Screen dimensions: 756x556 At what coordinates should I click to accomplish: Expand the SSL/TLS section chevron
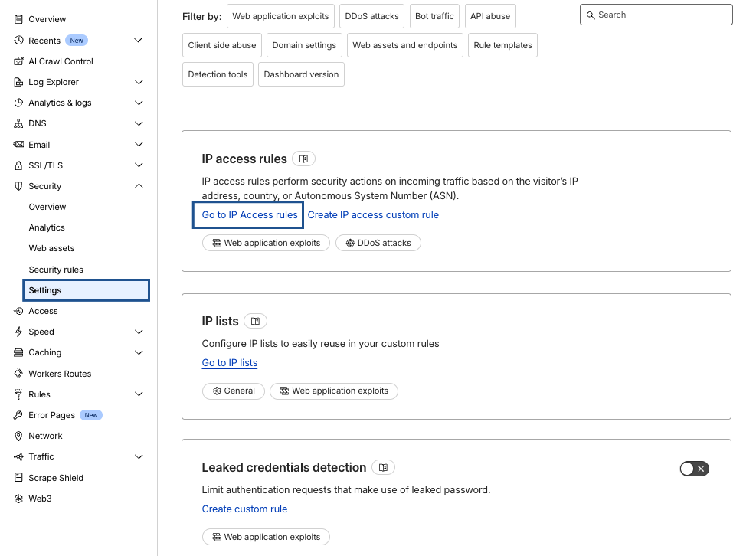pos(139,165)
